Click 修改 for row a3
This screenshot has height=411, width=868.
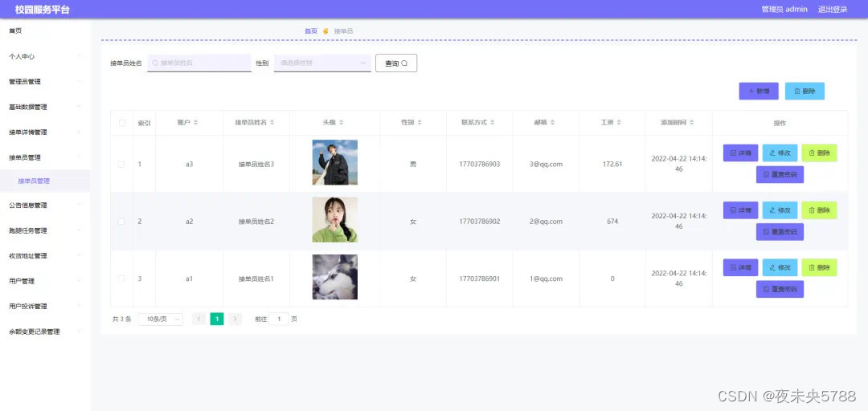(x=780, y=153)
